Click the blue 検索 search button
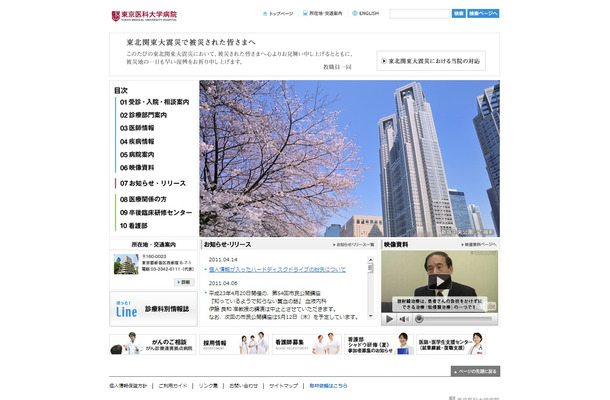610x400 pixels. coord(459,14)
